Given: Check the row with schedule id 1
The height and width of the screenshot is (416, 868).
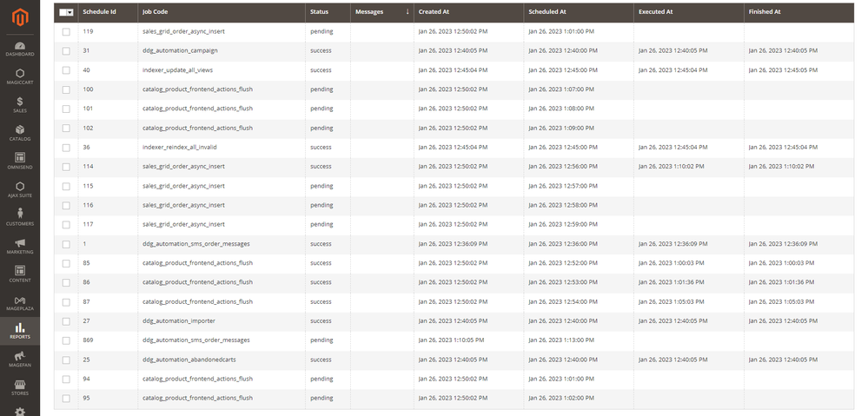Looking at the screenshot, I should point(66,244).
